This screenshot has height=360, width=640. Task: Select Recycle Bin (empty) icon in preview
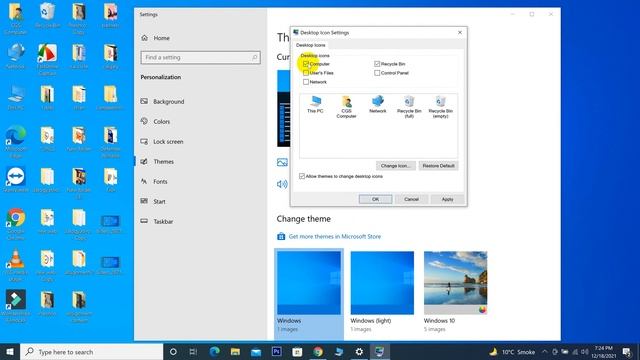point(440,107)
